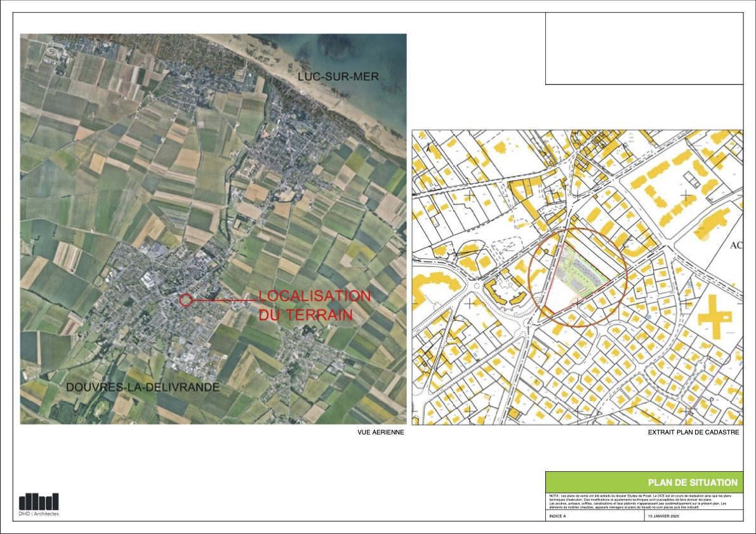Select the 'VUE AERIENNE' caption

pos(381,433)
